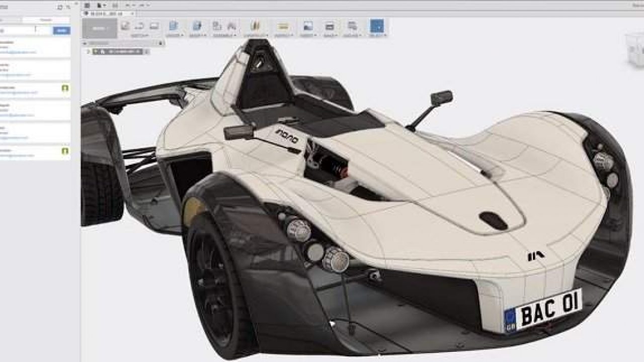Open the email link on the second person card
644x362 pixels.
[x=15, y=75]
